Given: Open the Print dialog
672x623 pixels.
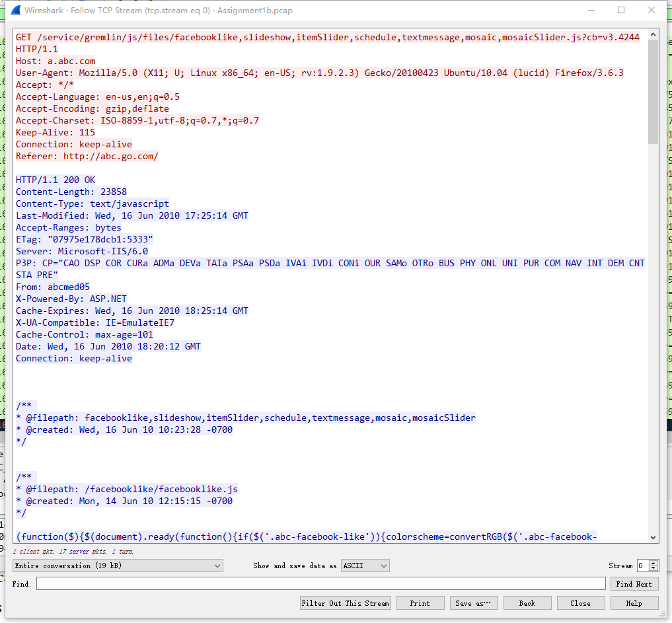Looking at the screenshot, I should pos(420,603).
